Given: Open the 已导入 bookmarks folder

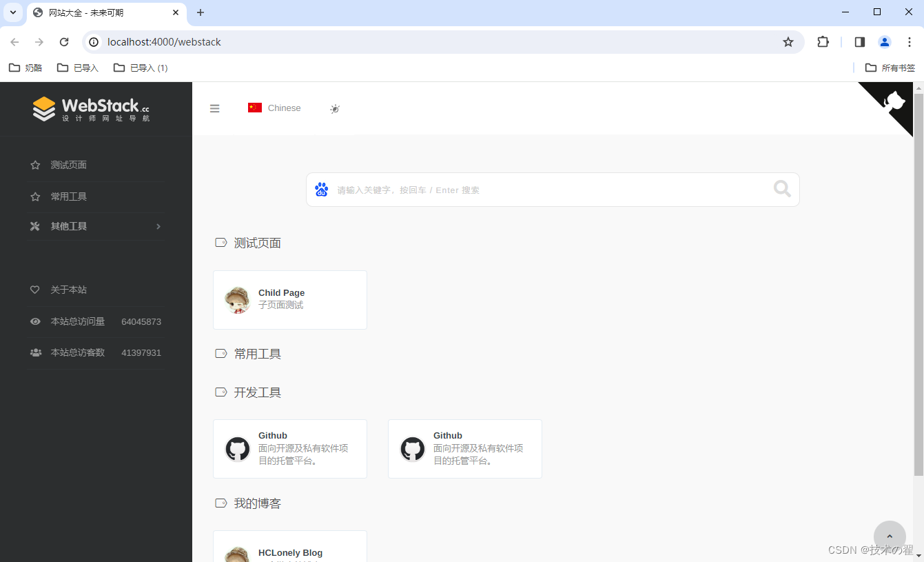Looking at the screenshot, I should pos(78,67).
